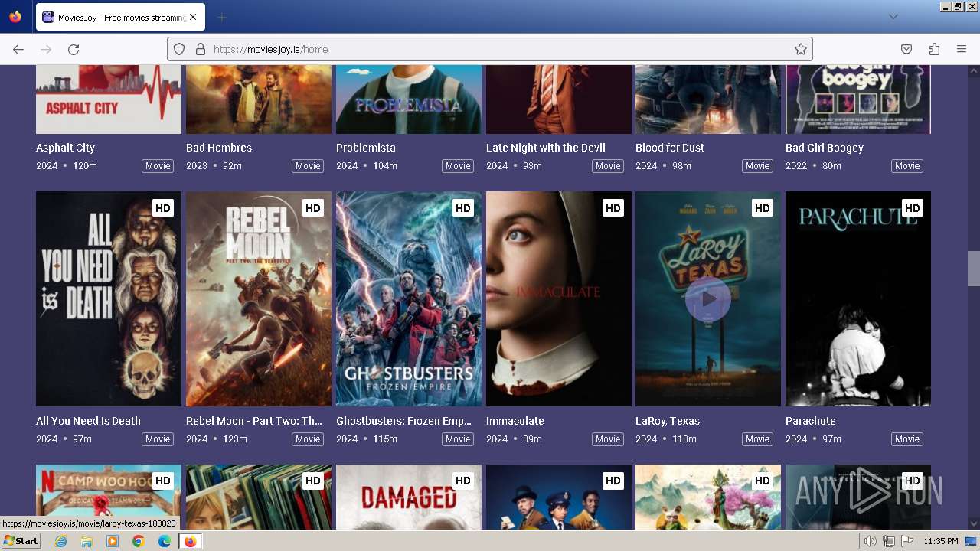Open the Action Center flag tray icon

click(906, 541)
